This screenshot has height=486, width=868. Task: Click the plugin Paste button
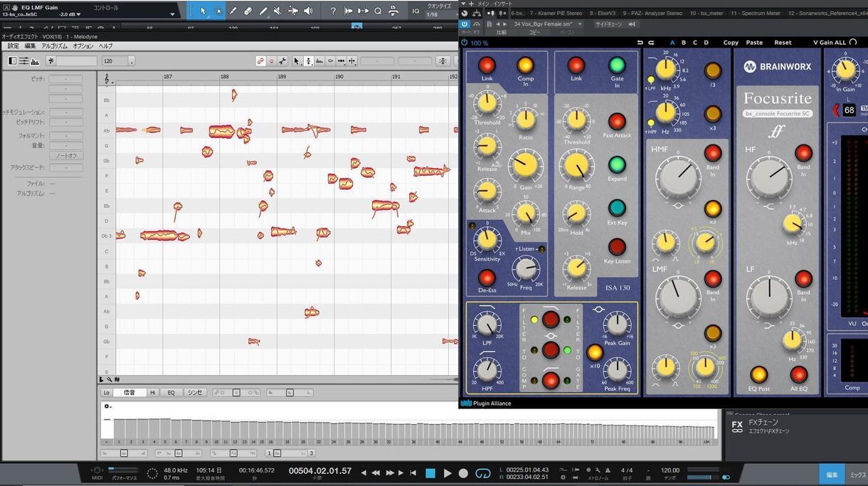tap(754, 43)
